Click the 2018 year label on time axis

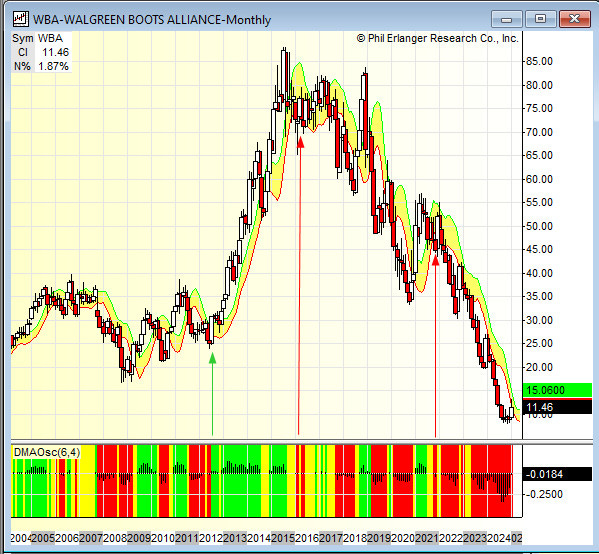click(x=355, y=538)
